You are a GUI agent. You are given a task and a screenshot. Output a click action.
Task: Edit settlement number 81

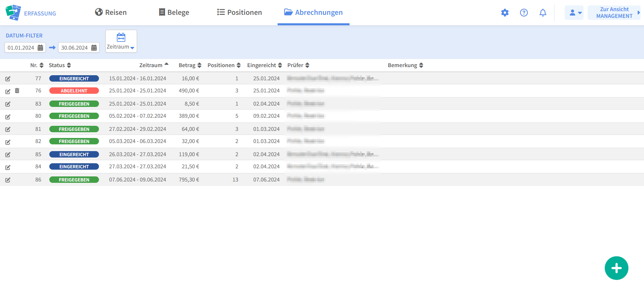(x=8, y=129)
